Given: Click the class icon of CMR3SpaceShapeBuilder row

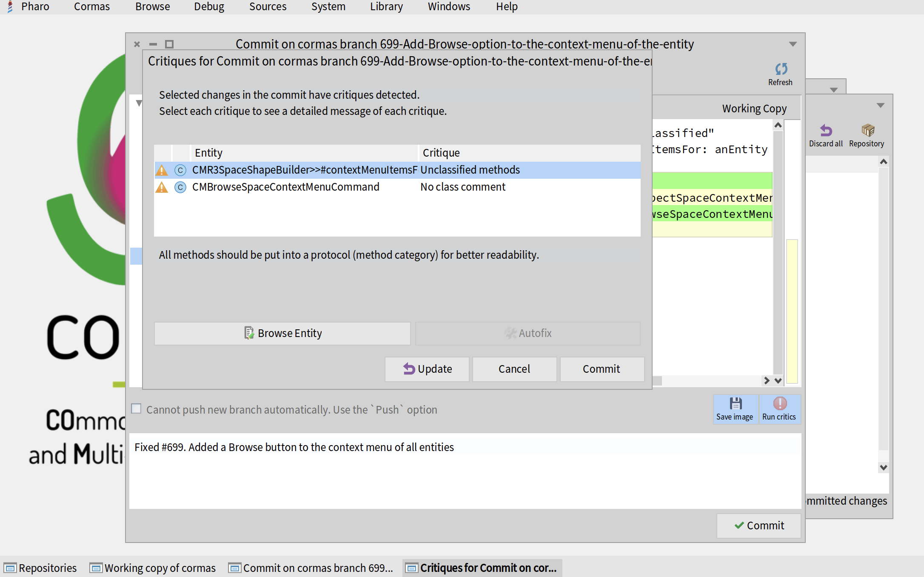Looking at the screenshot, I should (180, 170).
